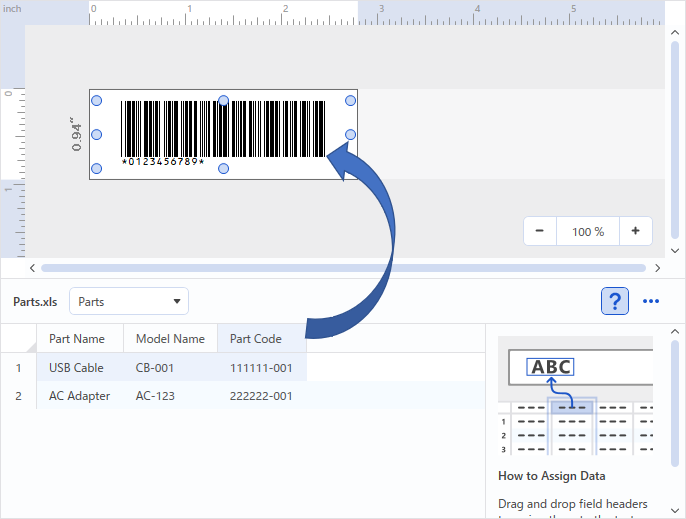Toggle the help question mark button

(615, 301)
